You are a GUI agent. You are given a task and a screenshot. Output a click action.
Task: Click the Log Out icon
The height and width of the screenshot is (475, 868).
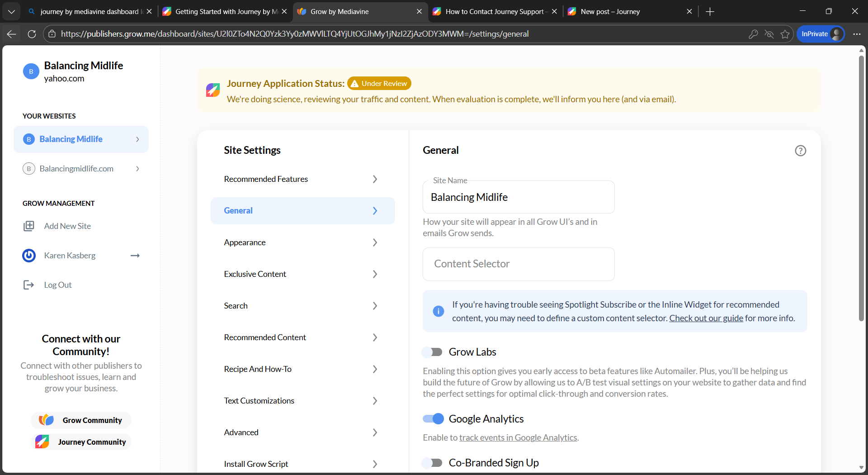(x=28, y=285)
